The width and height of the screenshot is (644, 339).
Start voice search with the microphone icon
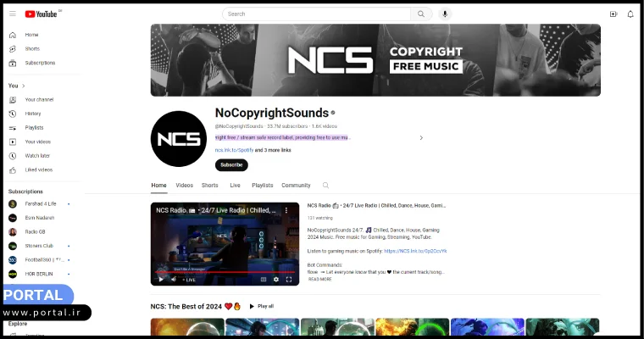pos(444,14)
